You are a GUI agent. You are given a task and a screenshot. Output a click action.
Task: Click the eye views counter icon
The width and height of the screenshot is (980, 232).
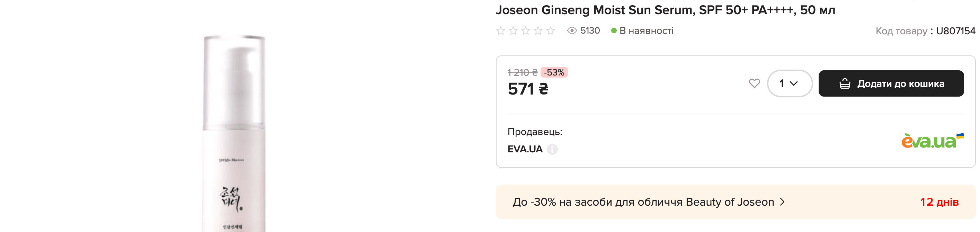pos(572,31)
